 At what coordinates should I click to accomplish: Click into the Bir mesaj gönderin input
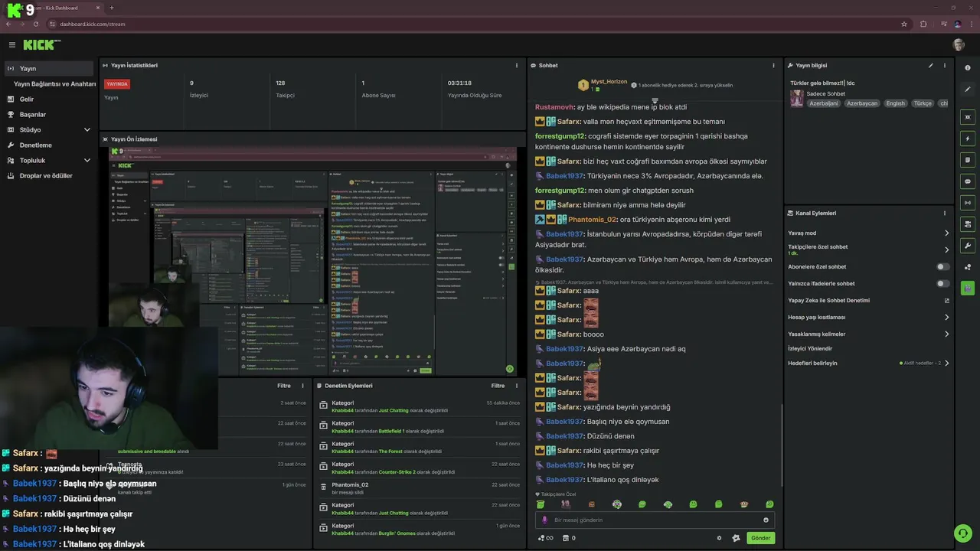[655, 520]
